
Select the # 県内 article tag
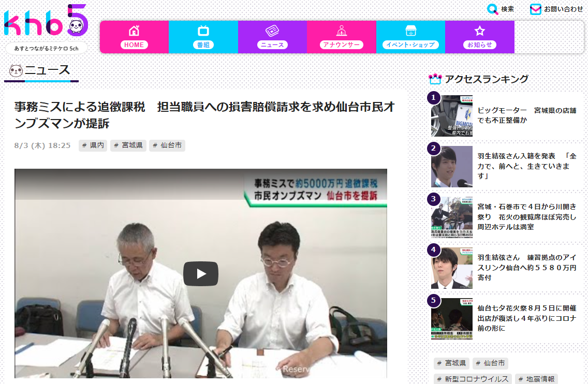tap(93, 145)
